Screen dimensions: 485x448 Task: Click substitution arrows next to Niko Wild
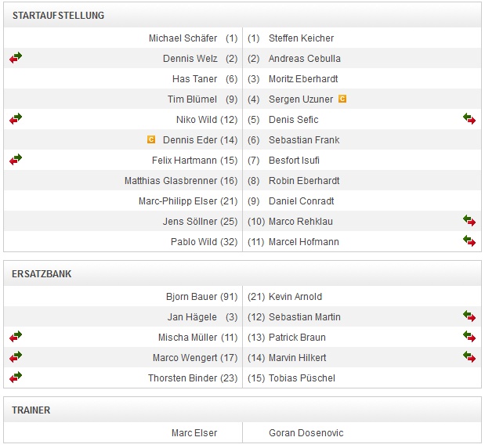16,119
